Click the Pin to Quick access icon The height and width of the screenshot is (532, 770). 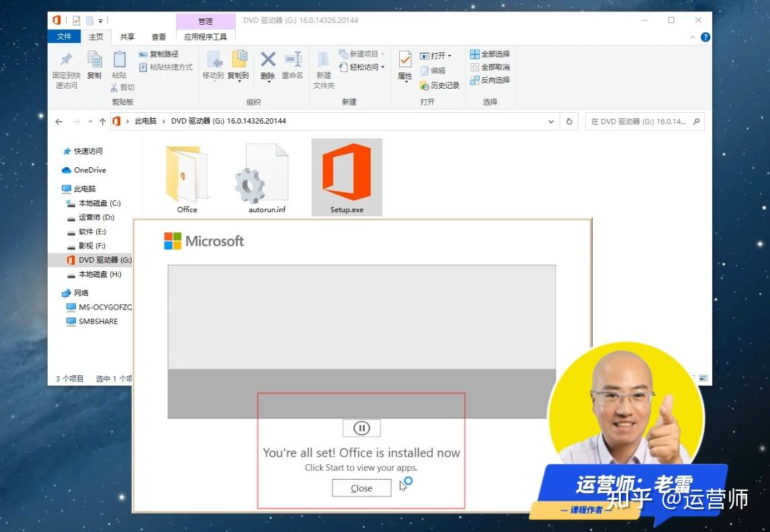pyautogui.click(x=66, y=59)
